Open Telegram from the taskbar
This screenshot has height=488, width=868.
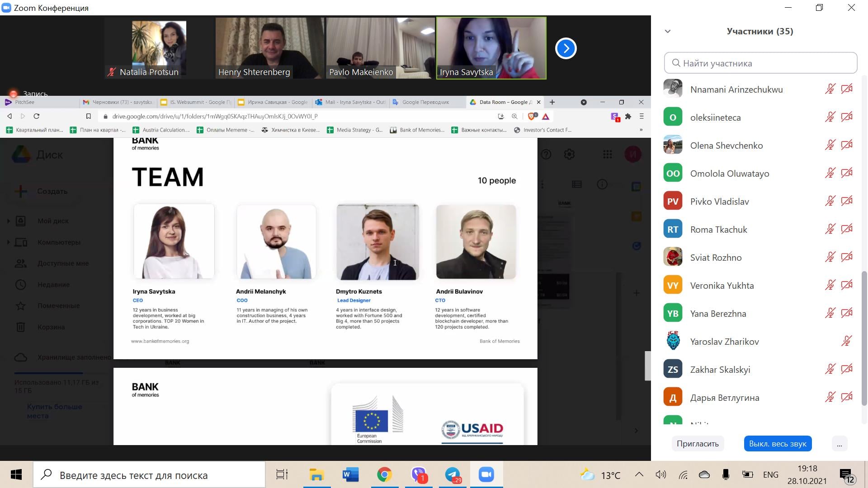(x=453, y=475)
